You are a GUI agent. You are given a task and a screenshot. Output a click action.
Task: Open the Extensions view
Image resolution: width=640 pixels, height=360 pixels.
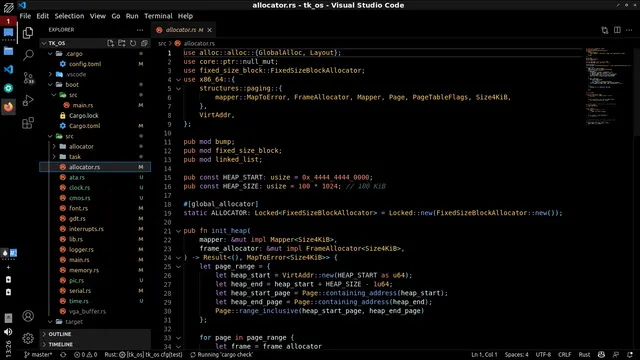28,123
